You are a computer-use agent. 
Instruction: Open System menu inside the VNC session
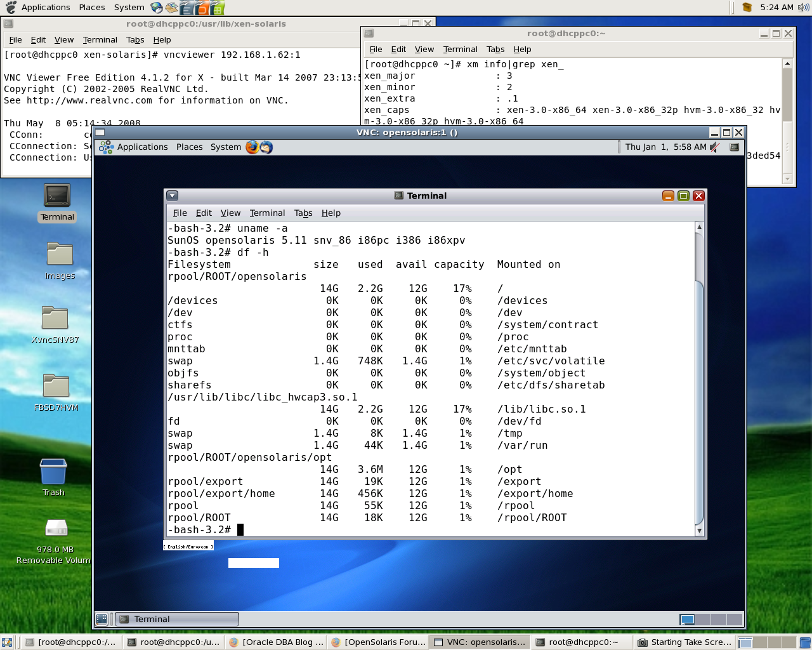click(x=226, y=147)
